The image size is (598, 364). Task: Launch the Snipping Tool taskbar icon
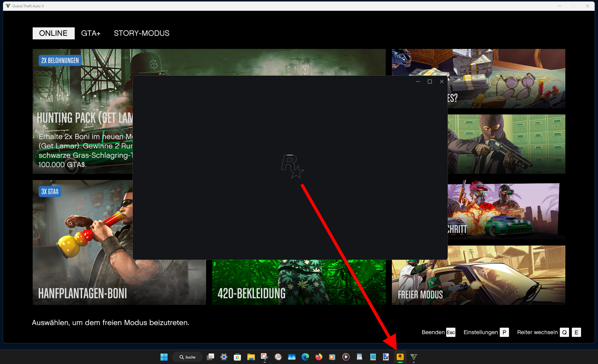click(264, 357)
